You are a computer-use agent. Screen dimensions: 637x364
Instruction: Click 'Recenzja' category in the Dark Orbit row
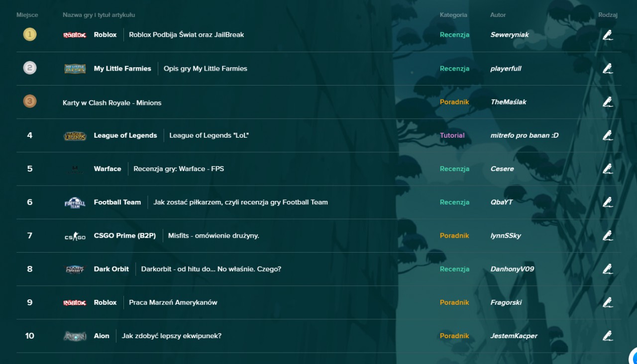tap(454, 269)
